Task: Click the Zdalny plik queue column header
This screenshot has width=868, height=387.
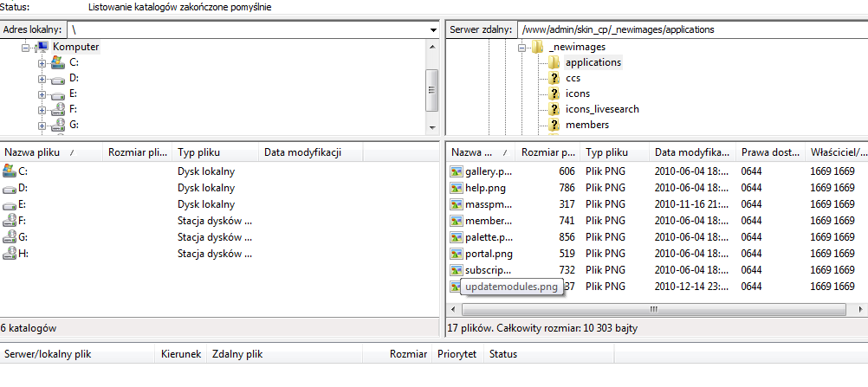Action: point(284,354)
